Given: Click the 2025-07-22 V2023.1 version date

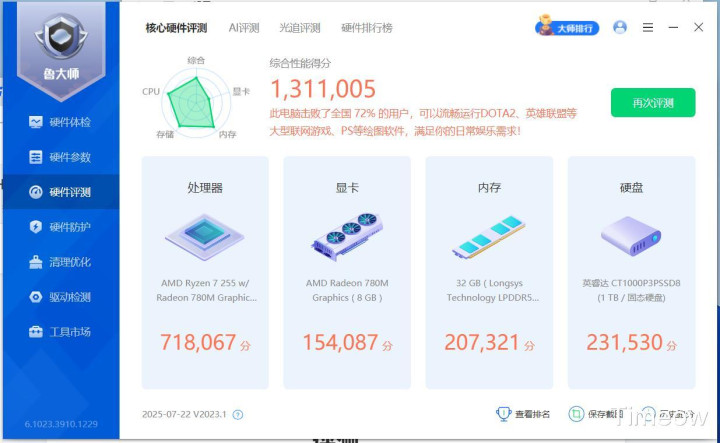Looking at the screenshot, I should click(184, 414).
